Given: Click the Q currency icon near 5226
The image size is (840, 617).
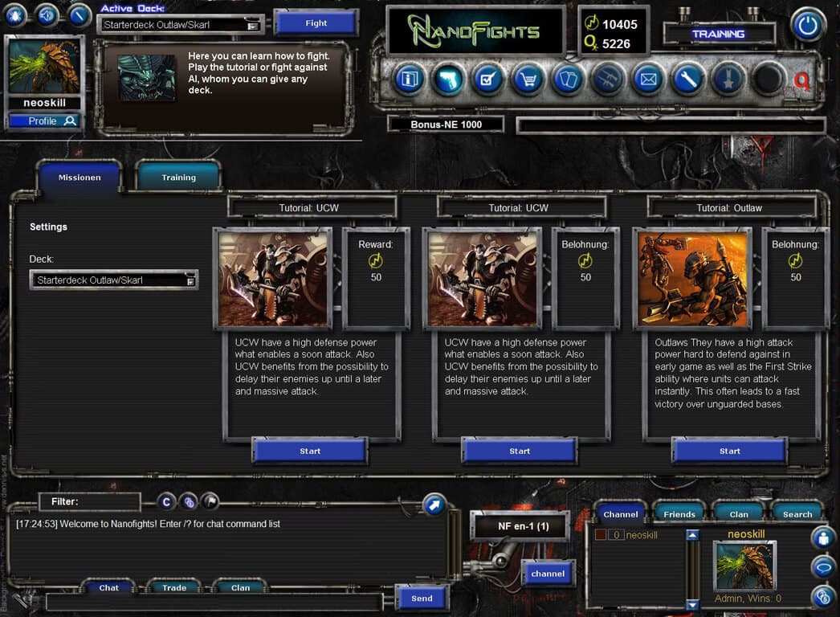Looking at the screenshot, I should [591, 43].
